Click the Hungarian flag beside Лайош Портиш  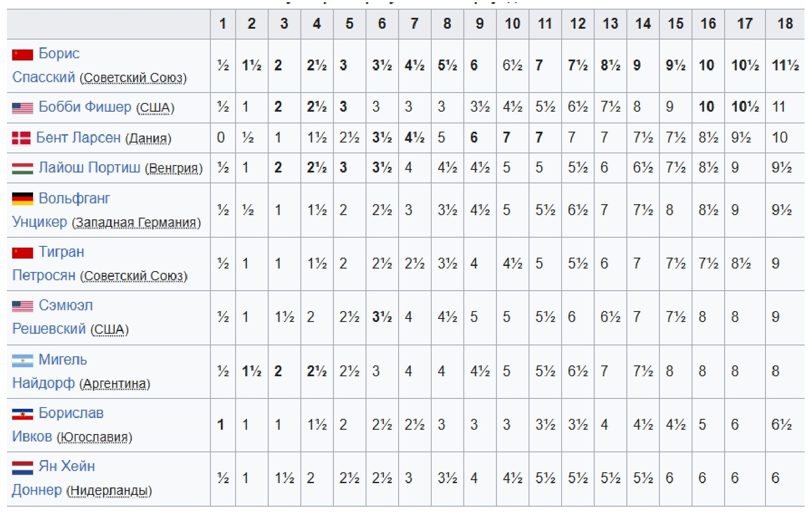[x=22, y=168]
